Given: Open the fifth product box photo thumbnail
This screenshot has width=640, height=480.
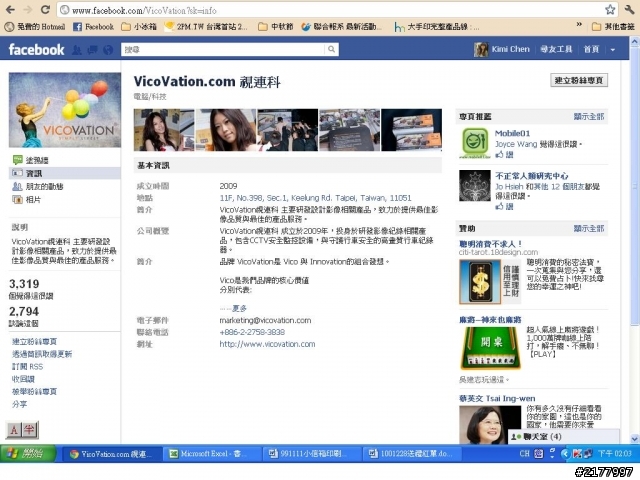Looking at the screenshot, I should point(411,130).
